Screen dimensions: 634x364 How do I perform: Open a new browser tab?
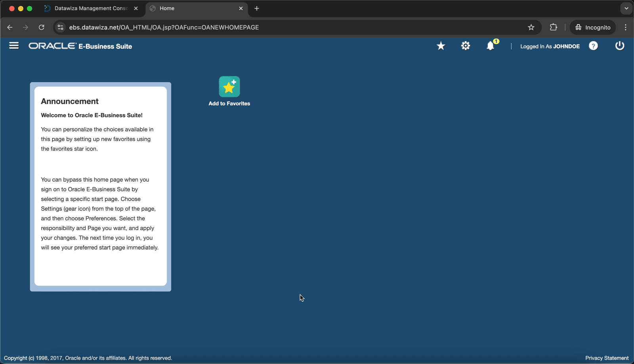point(257,8)
